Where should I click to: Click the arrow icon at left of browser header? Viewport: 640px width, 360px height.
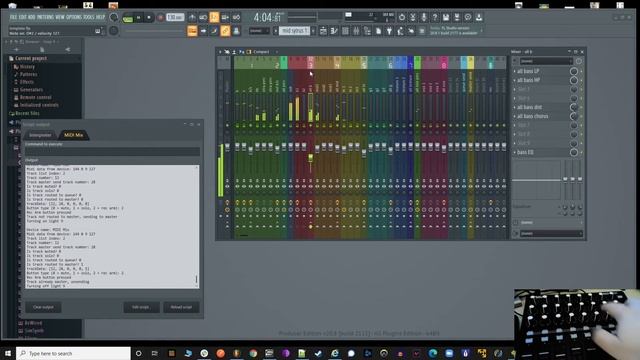click(x=16, y=49)
